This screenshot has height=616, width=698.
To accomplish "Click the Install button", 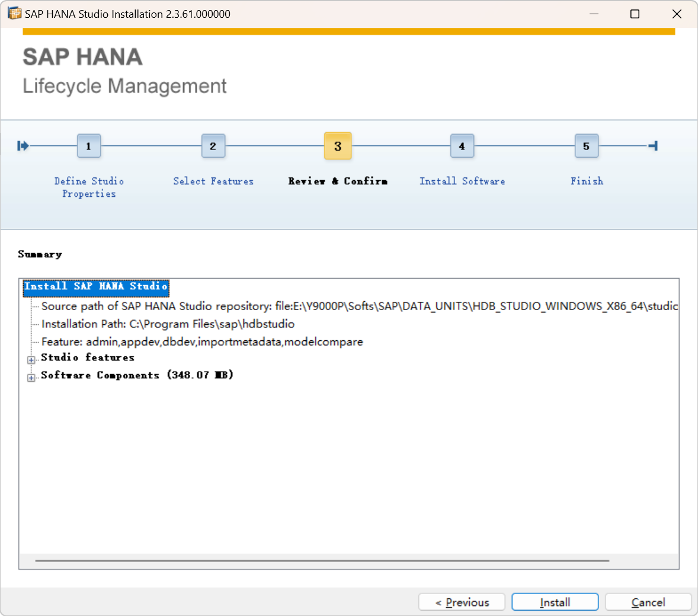I will coord(555,602).
